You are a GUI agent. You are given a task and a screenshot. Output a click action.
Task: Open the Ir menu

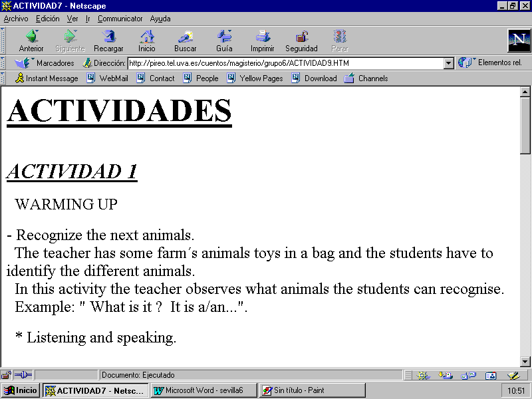88,19
